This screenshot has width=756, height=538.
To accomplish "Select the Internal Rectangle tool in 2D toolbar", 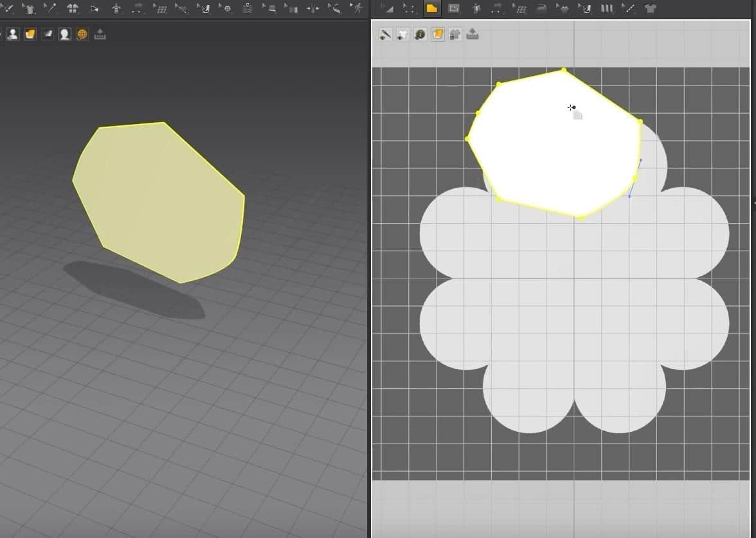I will pos(454,8).
